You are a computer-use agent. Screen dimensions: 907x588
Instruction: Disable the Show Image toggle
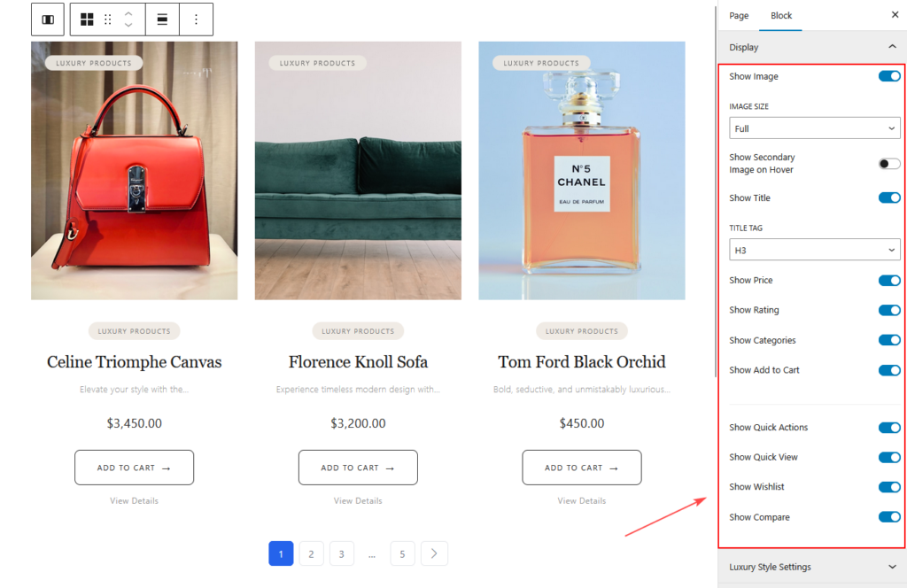tap(889, 76)
